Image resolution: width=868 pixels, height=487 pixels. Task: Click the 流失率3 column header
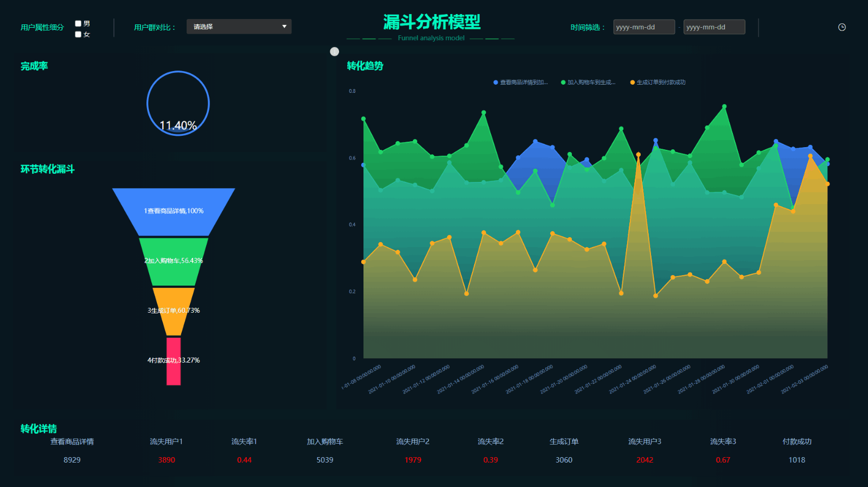click(723, 441)
